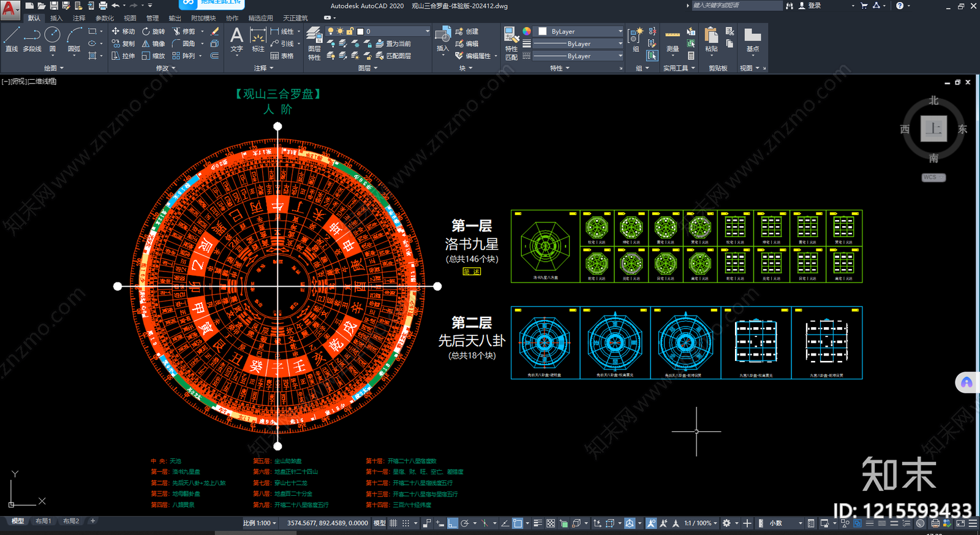
Task: Expand the 比例 1:100 scale dropdown
Action: tap(260, 523)
